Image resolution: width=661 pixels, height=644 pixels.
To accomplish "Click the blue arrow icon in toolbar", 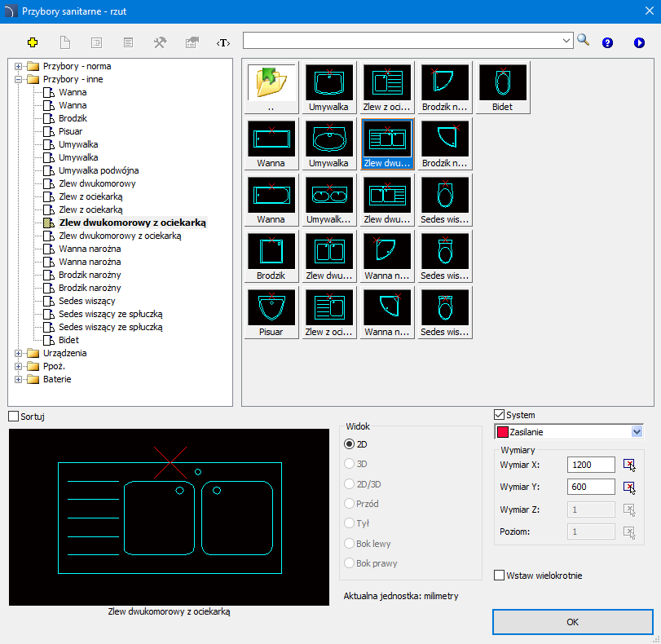I will (639, 42).
